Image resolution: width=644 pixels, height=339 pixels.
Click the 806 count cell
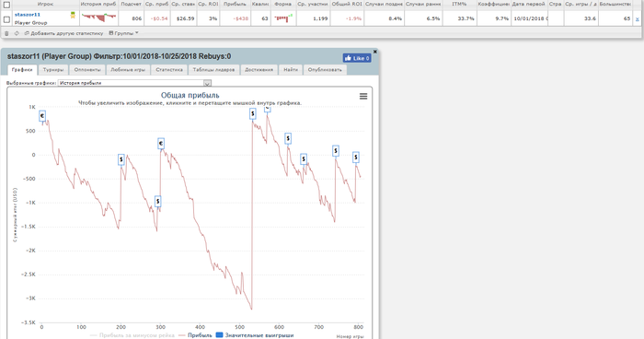click(131, 18)
